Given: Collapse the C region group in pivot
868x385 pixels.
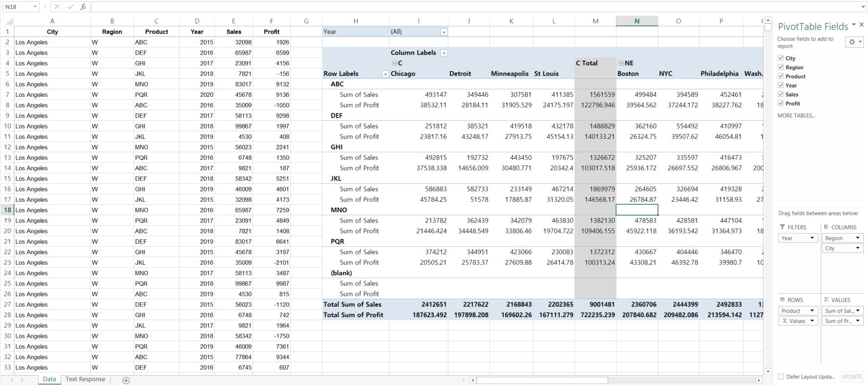Looking at the screenshot, I should coord(394,63).
